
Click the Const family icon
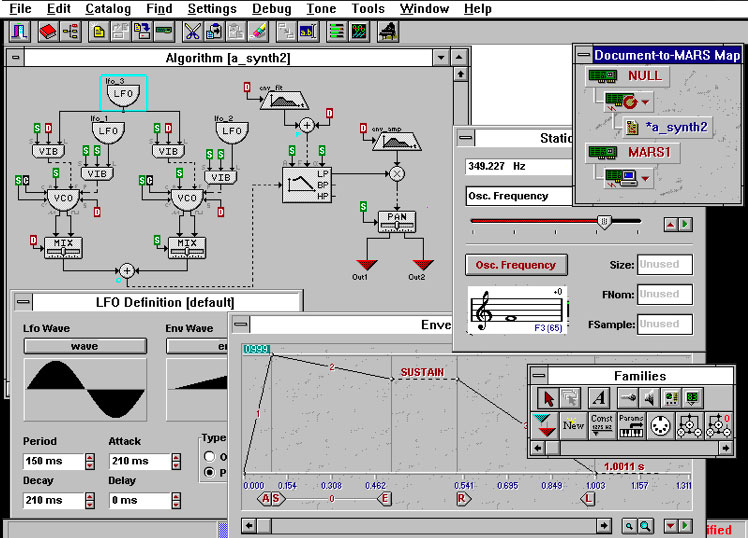point(602,424)
